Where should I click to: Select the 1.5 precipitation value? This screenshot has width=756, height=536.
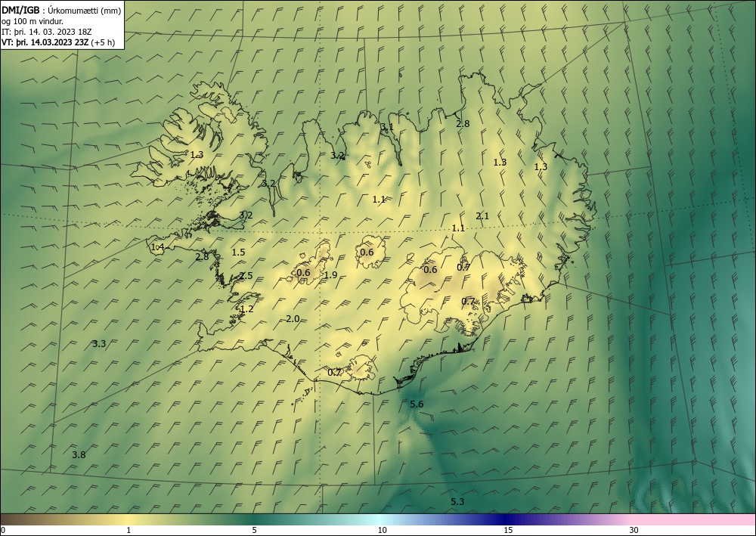[x=238, y=252]
